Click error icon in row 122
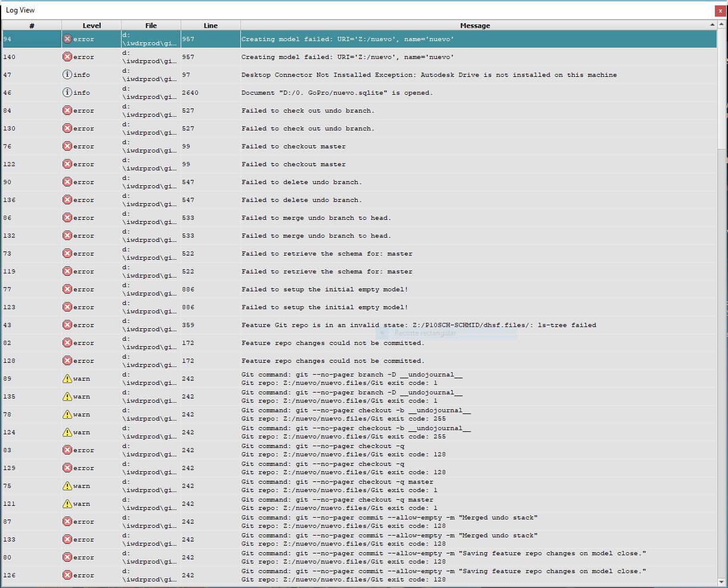Screen dimensions: 728x588 click(67, 164)
